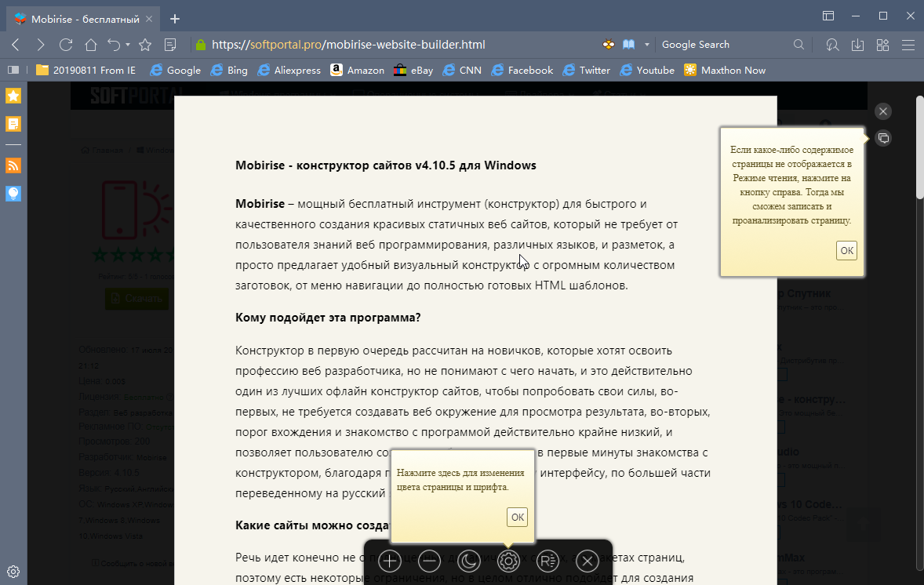The width and height of the screenshot is (924, 585).
Task: Close reader mode with top-right X
Action: pos(882,111)
